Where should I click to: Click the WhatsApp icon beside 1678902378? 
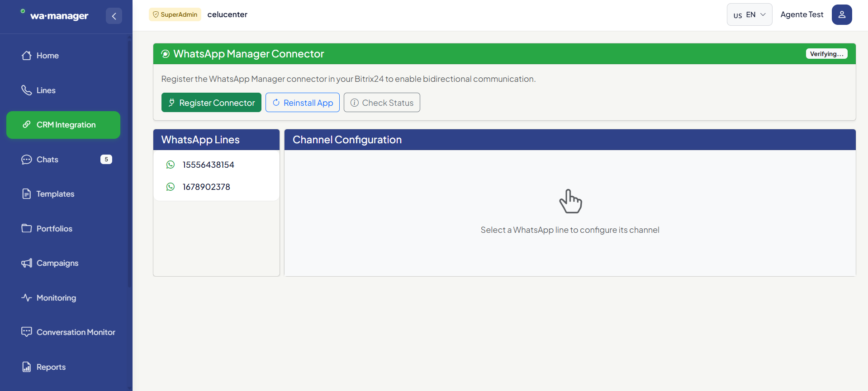click(171, 187)
